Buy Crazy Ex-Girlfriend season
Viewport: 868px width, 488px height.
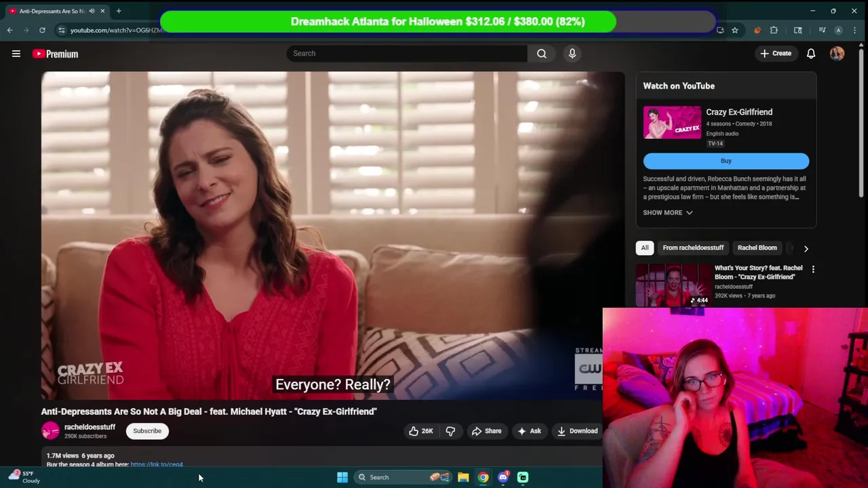coord(726,161)
